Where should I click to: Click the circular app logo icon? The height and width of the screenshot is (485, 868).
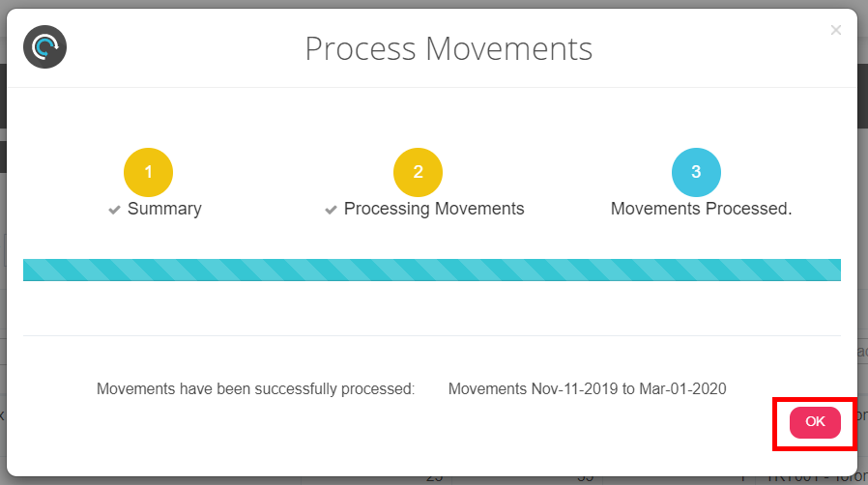point(44,47)
